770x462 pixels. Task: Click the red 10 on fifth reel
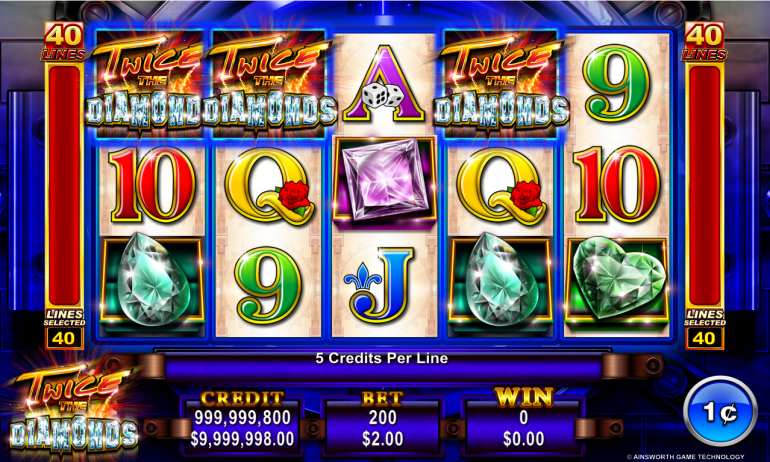[617, 184]
